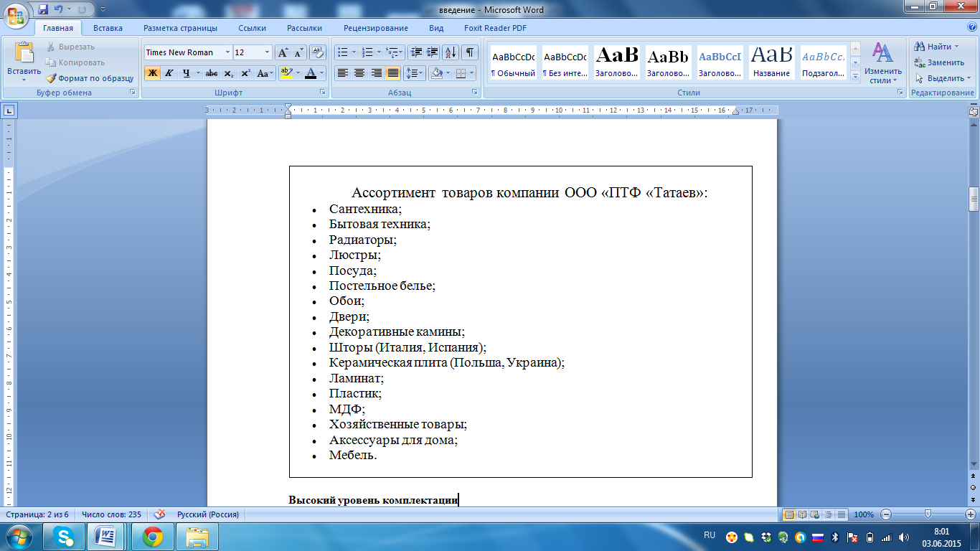The width and height of the screenshot is (980, 551).
Task: Click the zoom slider in status bar
Action: tap(928, 514)
